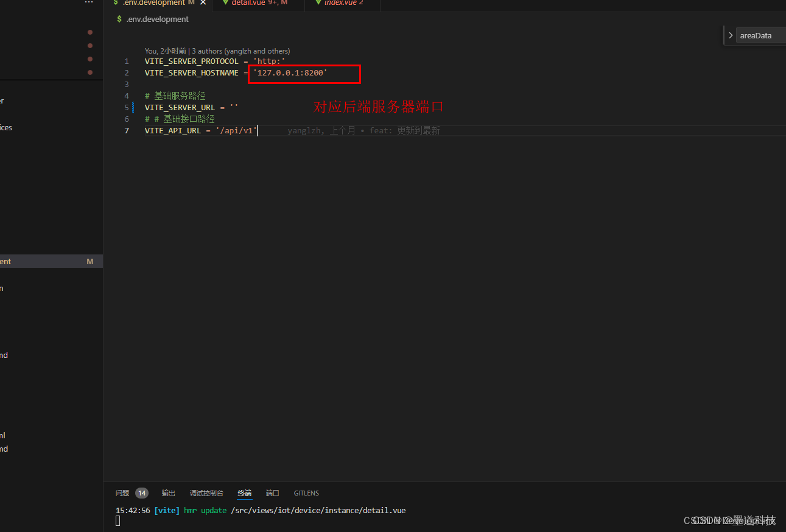
Task: Open the 问题 (Problems) panel tab
Action: point(122,493)
